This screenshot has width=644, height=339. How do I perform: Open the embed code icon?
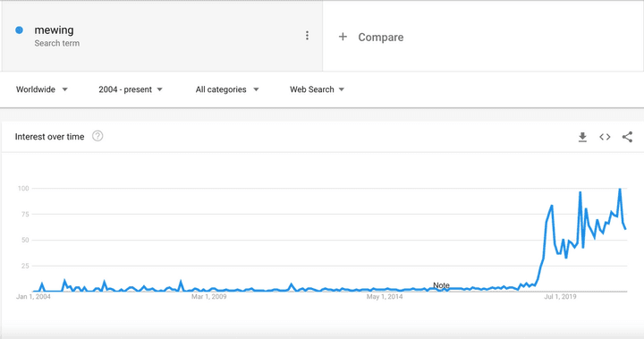[x=605, y=137]
